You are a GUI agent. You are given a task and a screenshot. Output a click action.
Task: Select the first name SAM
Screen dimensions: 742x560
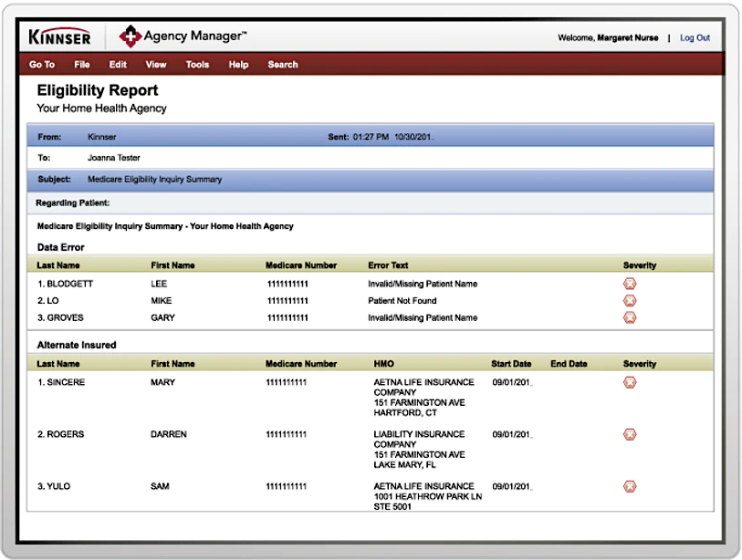[x=160, y=486]
